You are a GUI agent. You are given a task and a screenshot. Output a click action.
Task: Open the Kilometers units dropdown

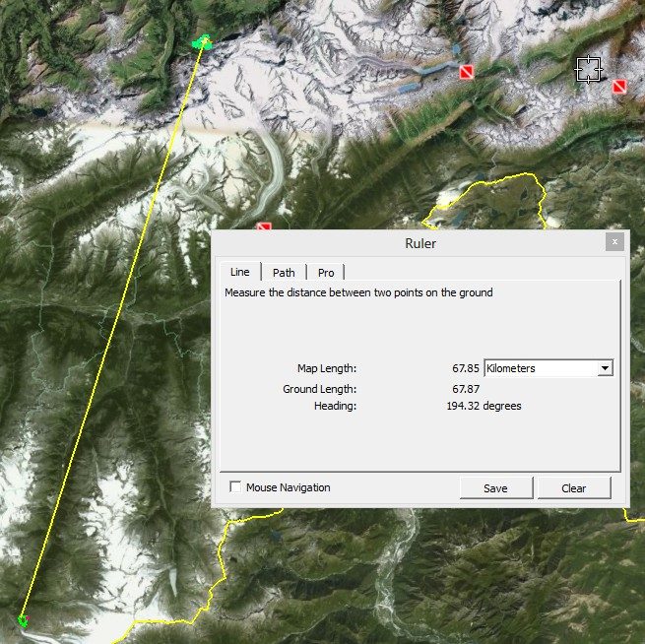541,368
